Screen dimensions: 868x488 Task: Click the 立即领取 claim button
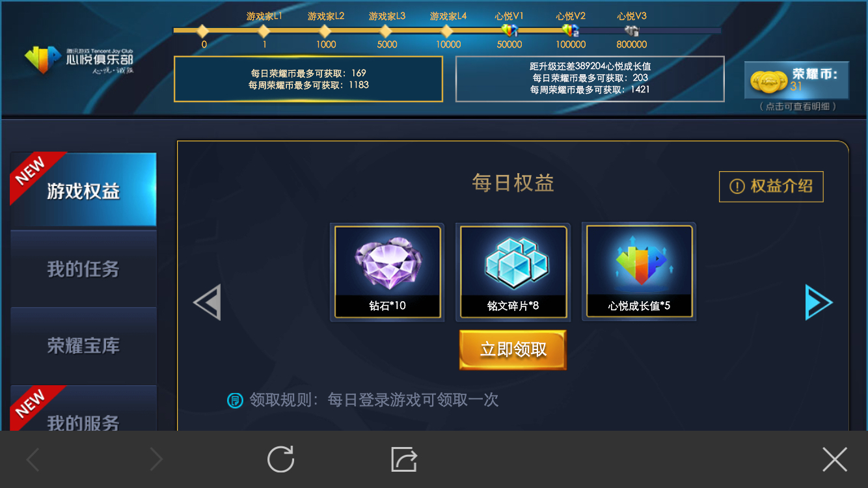(x=513, y=350)
